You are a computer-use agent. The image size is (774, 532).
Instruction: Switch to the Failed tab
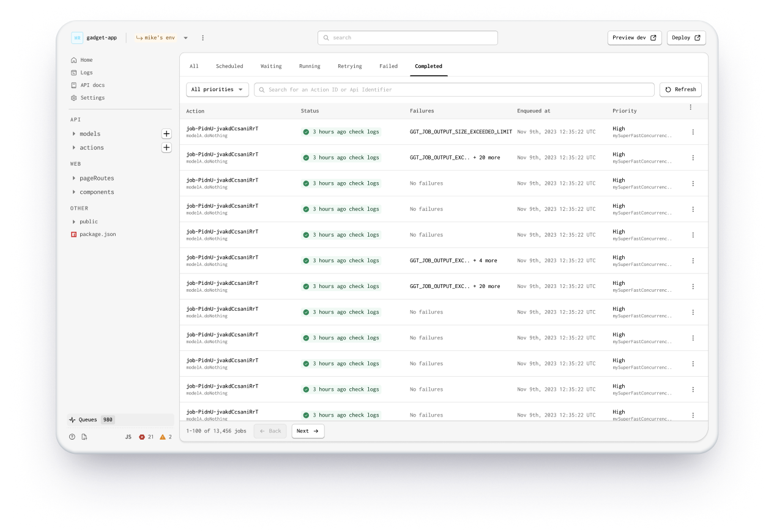(x=389, y=66)
